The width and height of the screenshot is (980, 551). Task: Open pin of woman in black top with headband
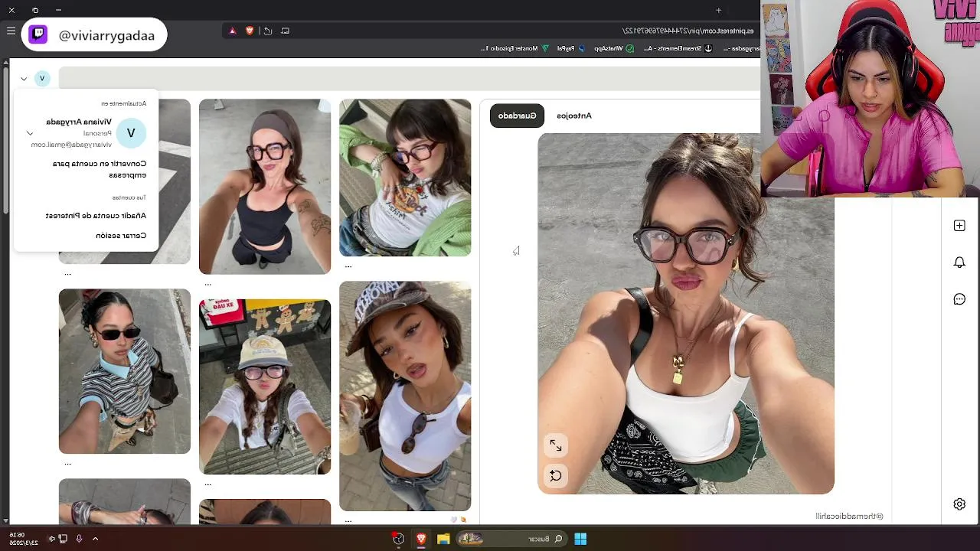point(265,186)
